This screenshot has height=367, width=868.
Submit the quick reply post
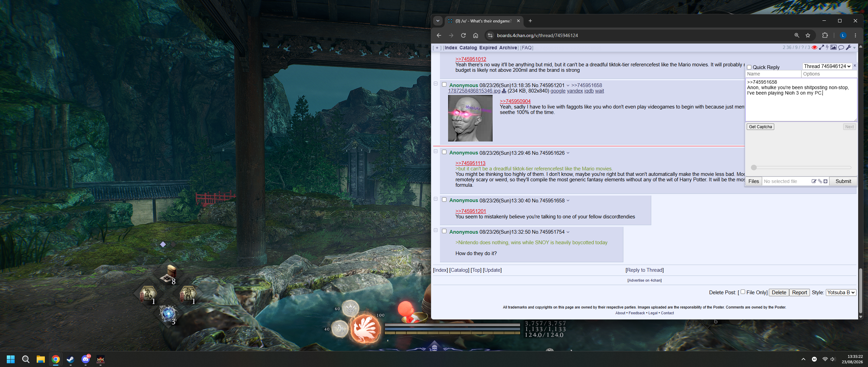pyautogui.click(x=843, y=181)
